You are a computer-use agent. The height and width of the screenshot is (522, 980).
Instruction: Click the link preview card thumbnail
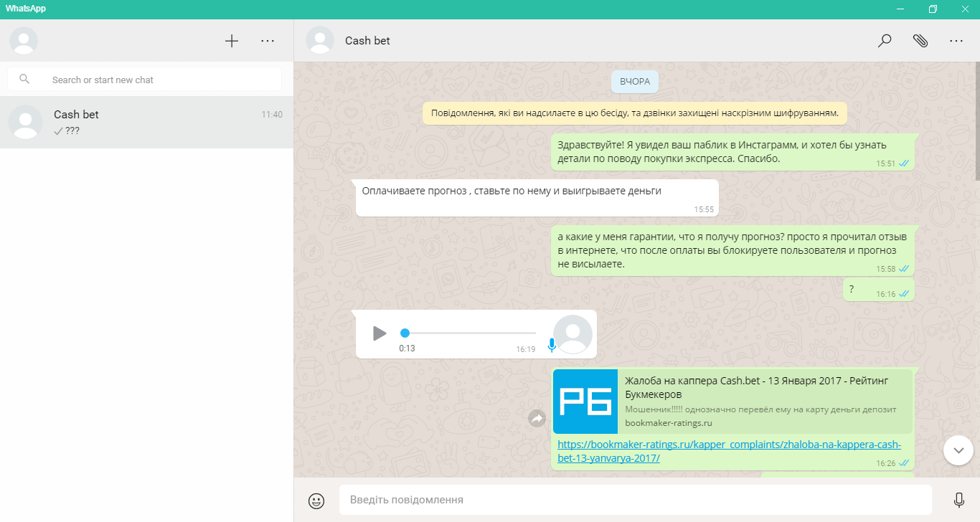pos(585,402)
